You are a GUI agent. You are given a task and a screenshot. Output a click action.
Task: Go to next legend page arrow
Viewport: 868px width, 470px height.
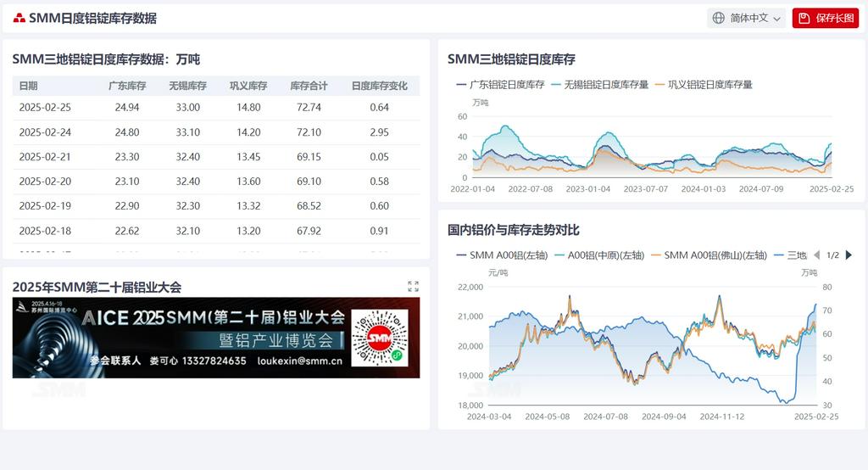849,255
